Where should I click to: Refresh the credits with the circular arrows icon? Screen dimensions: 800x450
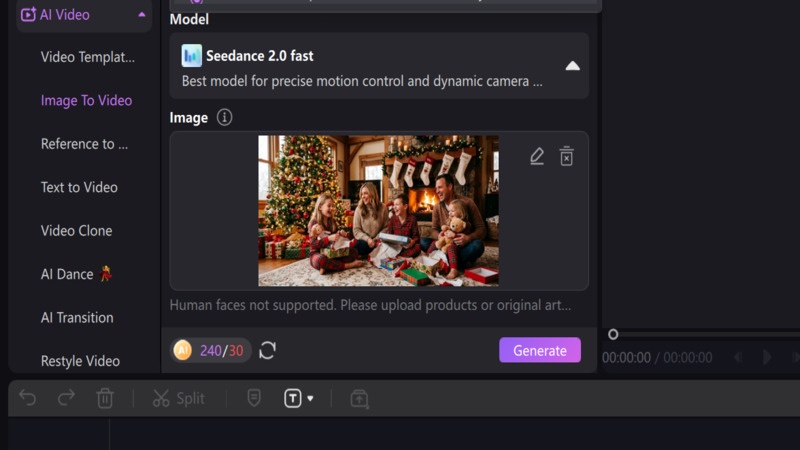pyautogui.click(x=267, y=351)
